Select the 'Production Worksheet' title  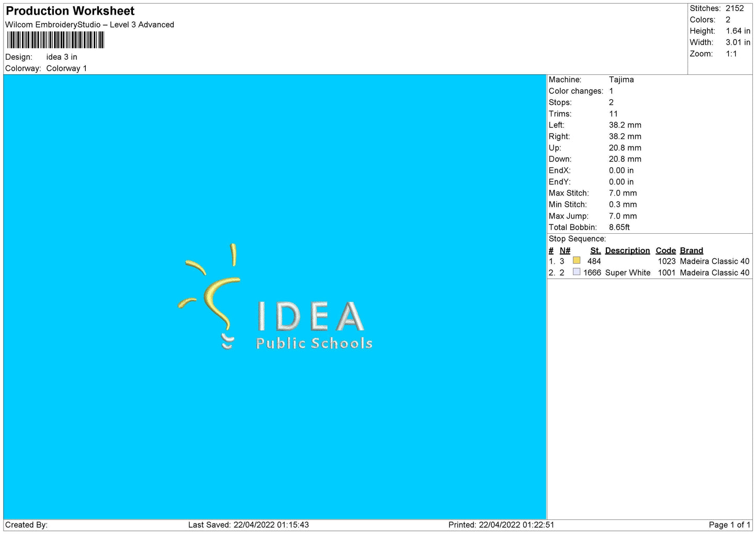pos(70,11)
